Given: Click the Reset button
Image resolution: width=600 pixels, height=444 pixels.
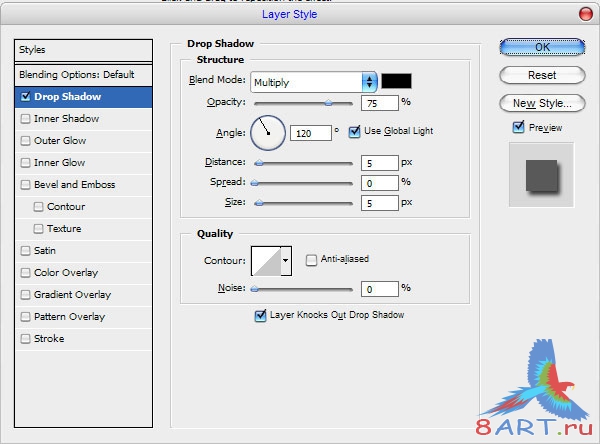Looking at the screenshot, I should tap(542, 75).
